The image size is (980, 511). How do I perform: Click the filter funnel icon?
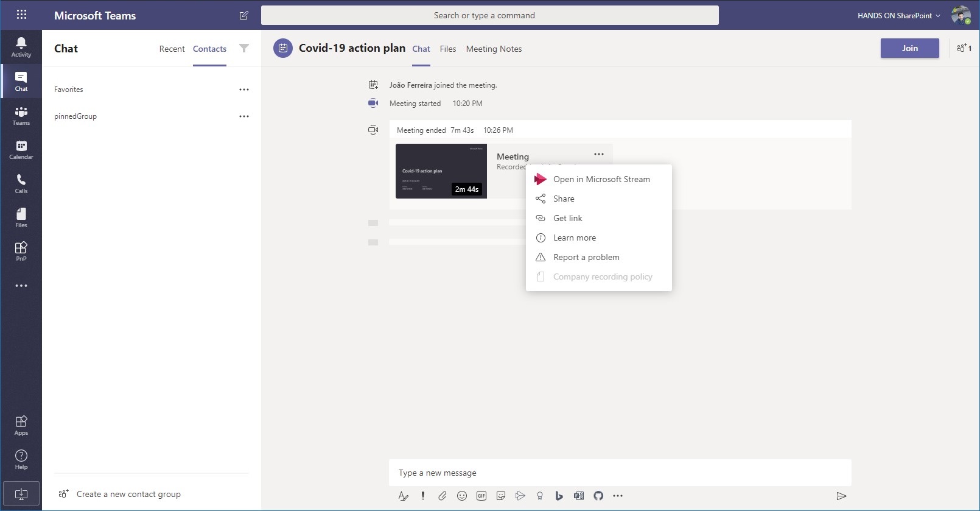[244, 49]
